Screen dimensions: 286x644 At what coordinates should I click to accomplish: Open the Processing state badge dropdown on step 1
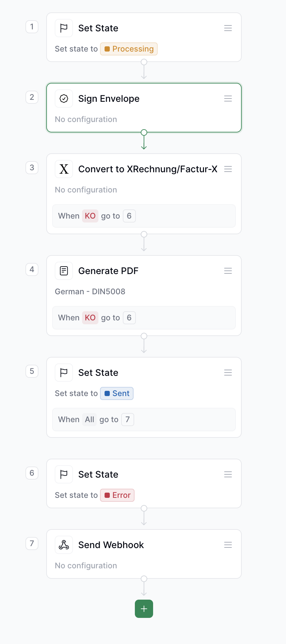click(129, 49)
